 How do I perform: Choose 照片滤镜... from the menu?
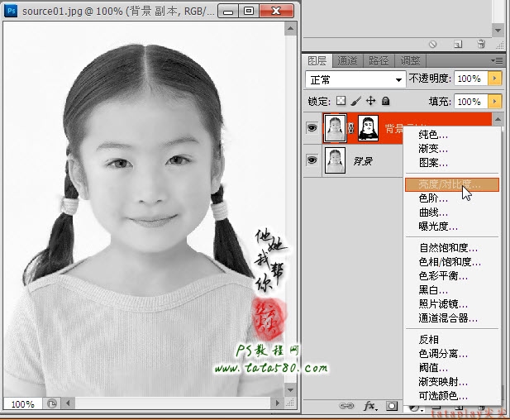coord(452,304)
